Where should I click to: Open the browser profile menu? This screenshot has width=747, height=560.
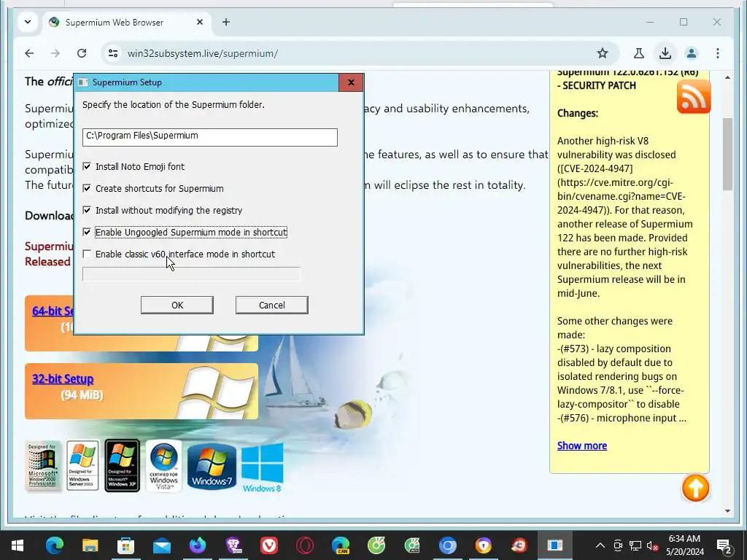point(692,53)
